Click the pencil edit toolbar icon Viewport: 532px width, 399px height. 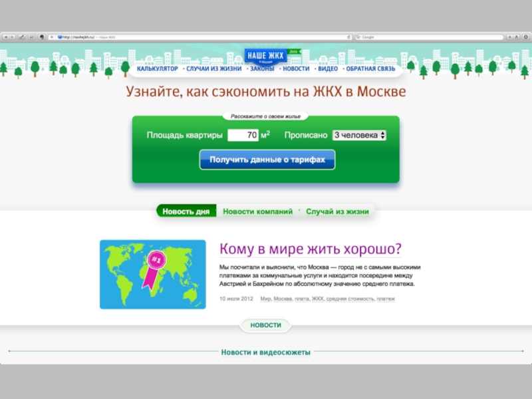[x=22, y=37]
